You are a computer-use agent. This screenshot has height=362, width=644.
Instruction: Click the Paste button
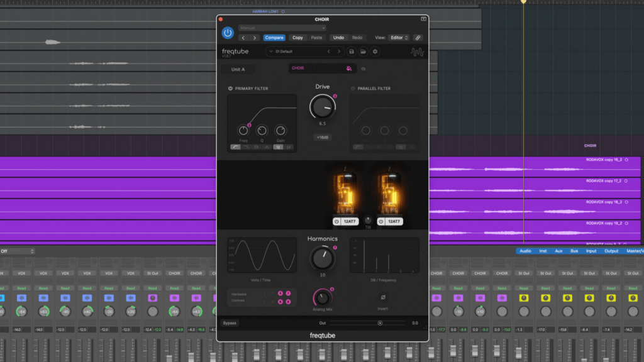coord(316,38)
